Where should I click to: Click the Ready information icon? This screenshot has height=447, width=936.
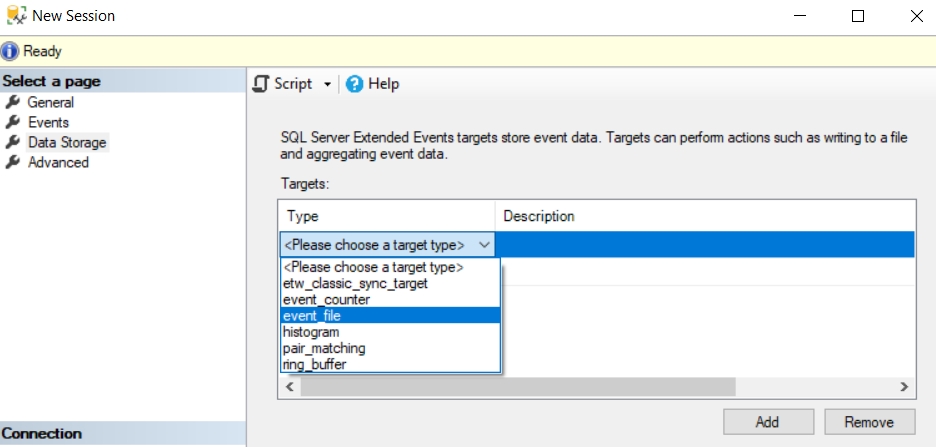[x=11, y=51]
